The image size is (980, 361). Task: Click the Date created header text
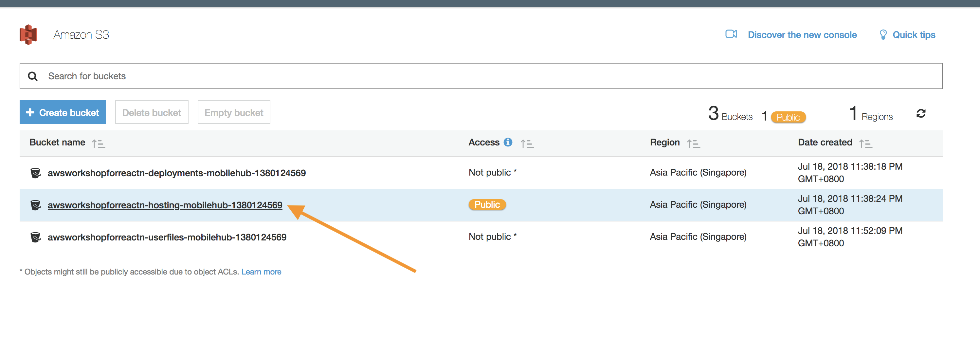click(x=825, y=142)
